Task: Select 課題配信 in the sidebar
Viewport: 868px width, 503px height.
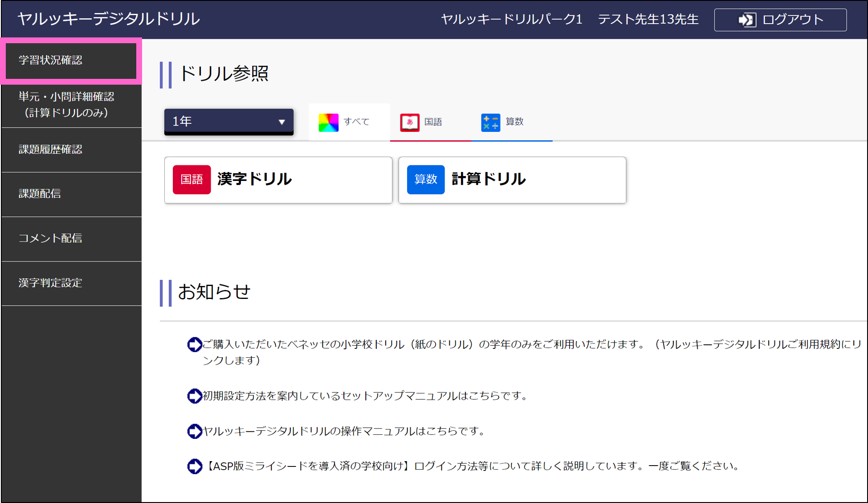Action: click(40, 193)
